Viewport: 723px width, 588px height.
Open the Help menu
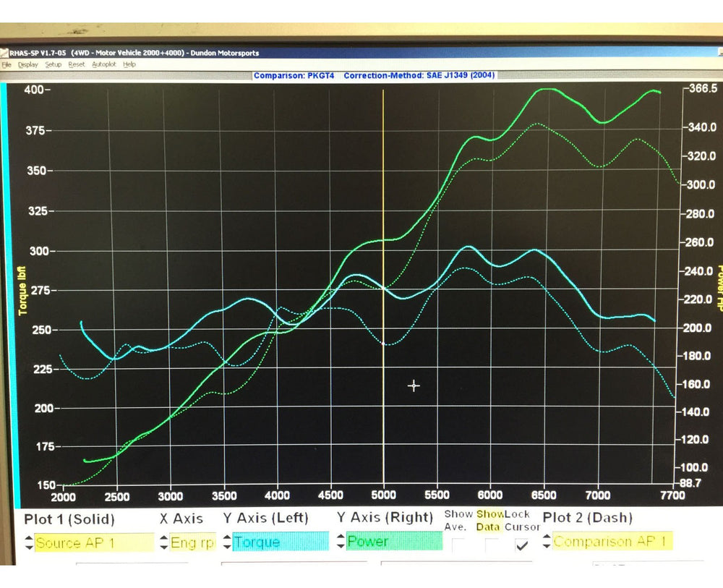point(129,64)
